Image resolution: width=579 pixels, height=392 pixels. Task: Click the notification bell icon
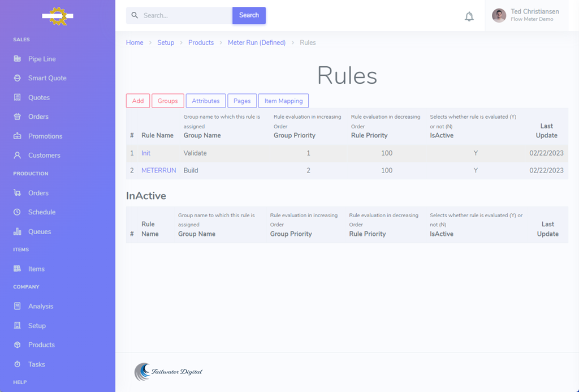coord(469,16)
